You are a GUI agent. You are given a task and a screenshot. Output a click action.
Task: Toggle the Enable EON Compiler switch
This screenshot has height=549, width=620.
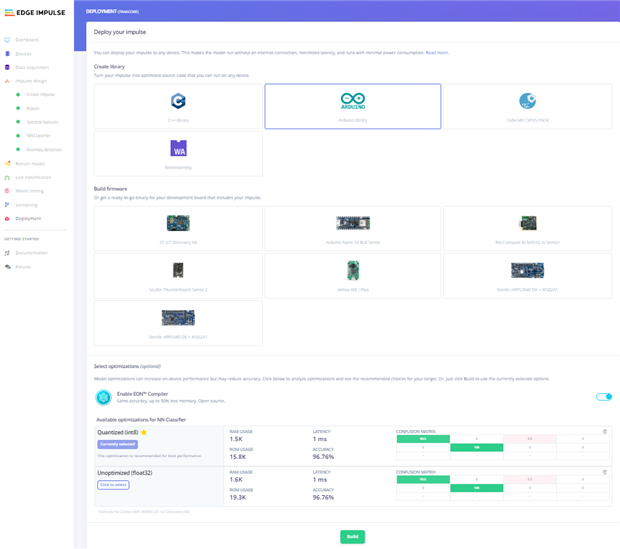604,397
